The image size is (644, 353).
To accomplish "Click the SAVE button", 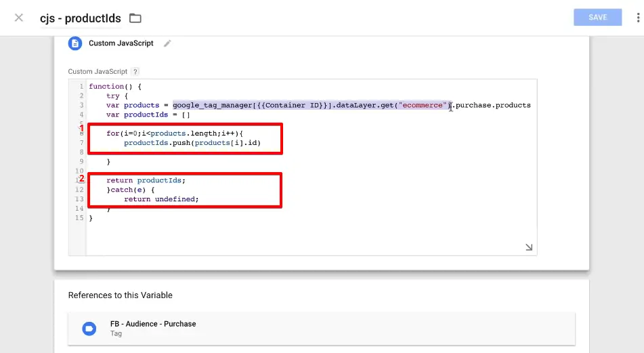I will [x=597, y=17].
